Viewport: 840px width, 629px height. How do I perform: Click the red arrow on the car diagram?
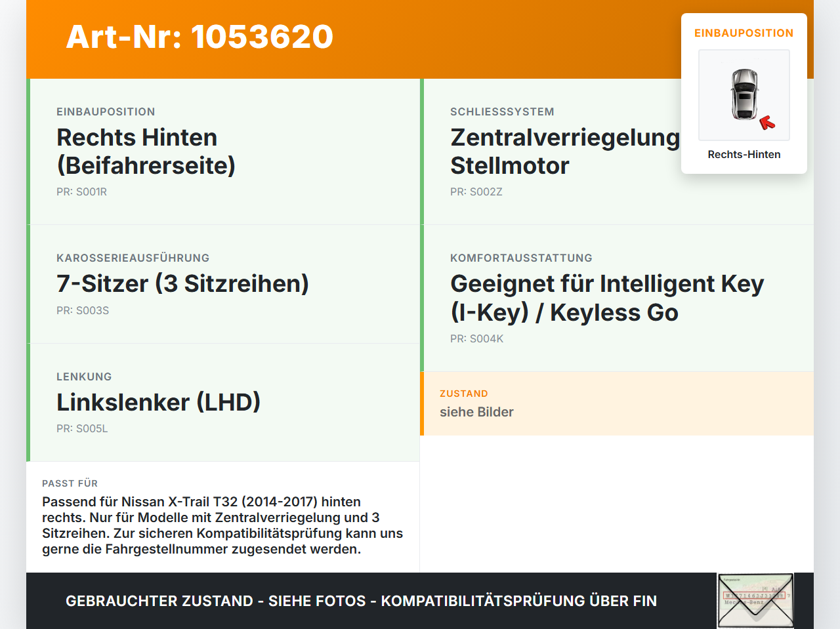coord(767,123)
